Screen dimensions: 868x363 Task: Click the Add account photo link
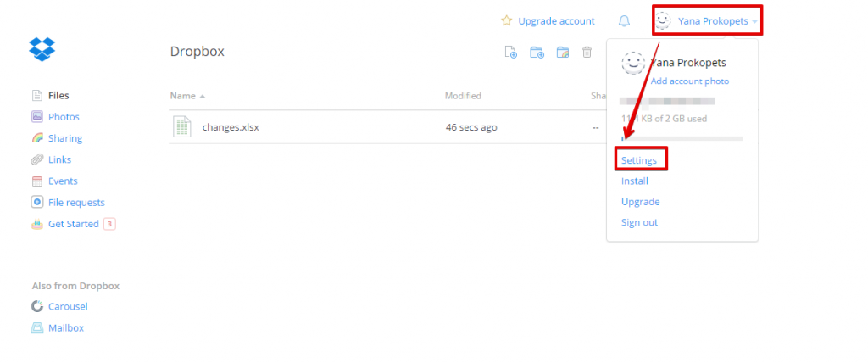pyautogui.click(x=690, y=81)
